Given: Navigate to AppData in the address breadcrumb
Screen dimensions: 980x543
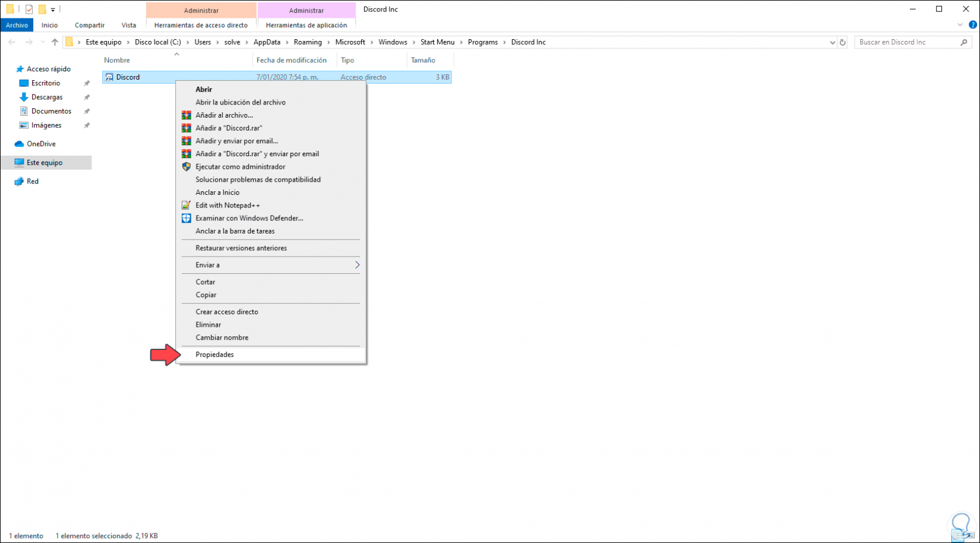Looking at the screenshot, I should coord(267,42).
